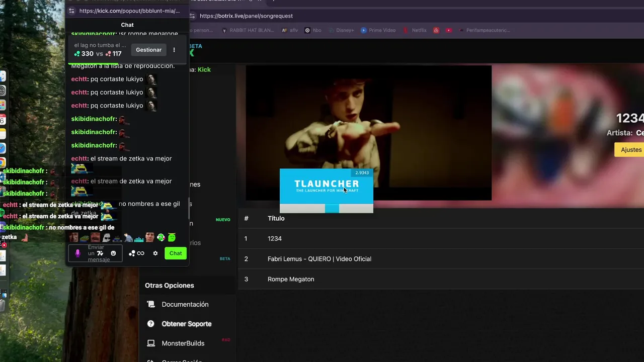Open the RABBIT HAT BLAN... bookmark
644x362 pixels.
[248, 30]
